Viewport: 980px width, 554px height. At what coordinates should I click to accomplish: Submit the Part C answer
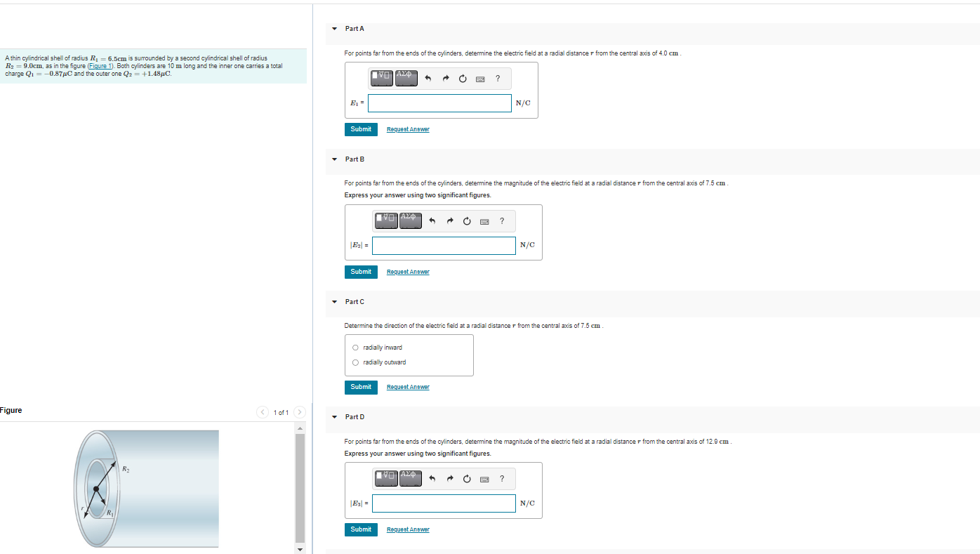click(x=361, y=387)
